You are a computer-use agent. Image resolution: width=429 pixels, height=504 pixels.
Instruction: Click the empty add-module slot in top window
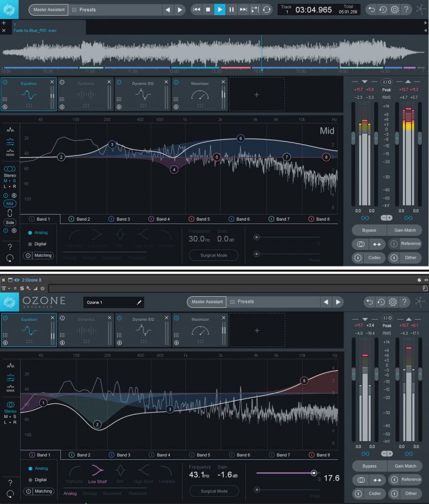pos(256,95)
